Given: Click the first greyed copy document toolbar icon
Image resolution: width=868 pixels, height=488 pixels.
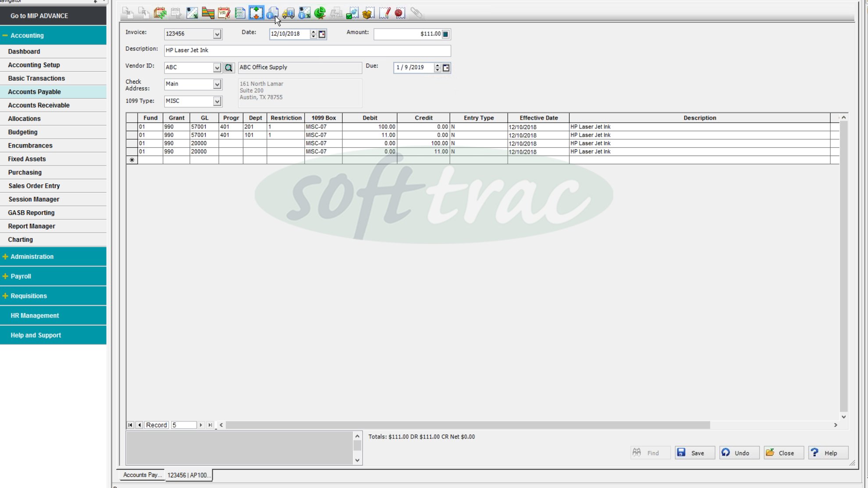Looking at the screenshot, I should (128, 13).
